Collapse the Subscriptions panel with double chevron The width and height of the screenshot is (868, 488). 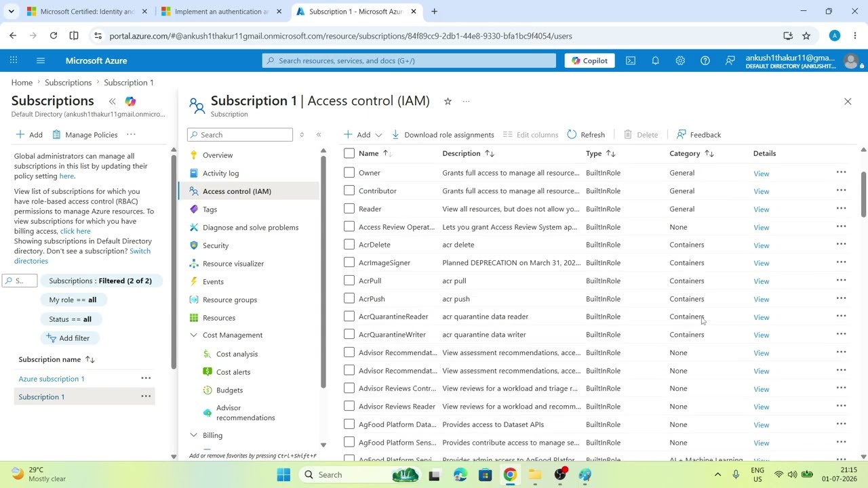click(112, 101)
